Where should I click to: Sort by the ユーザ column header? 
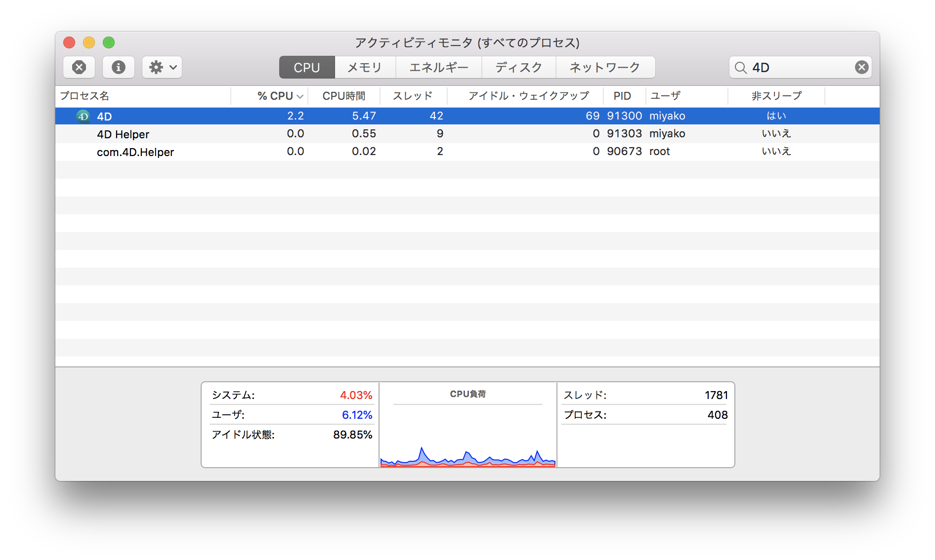pos(687,96)
